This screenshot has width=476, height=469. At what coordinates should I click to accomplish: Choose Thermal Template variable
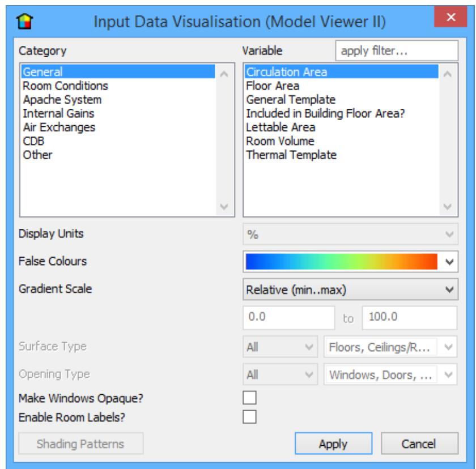click(x=342, y=155)
